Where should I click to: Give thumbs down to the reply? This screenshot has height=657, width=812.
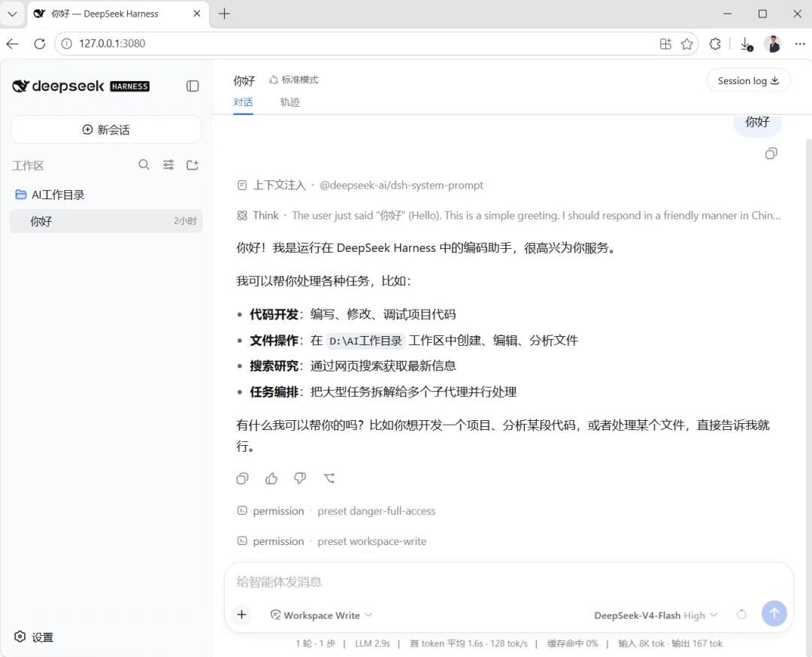(300, 478)
